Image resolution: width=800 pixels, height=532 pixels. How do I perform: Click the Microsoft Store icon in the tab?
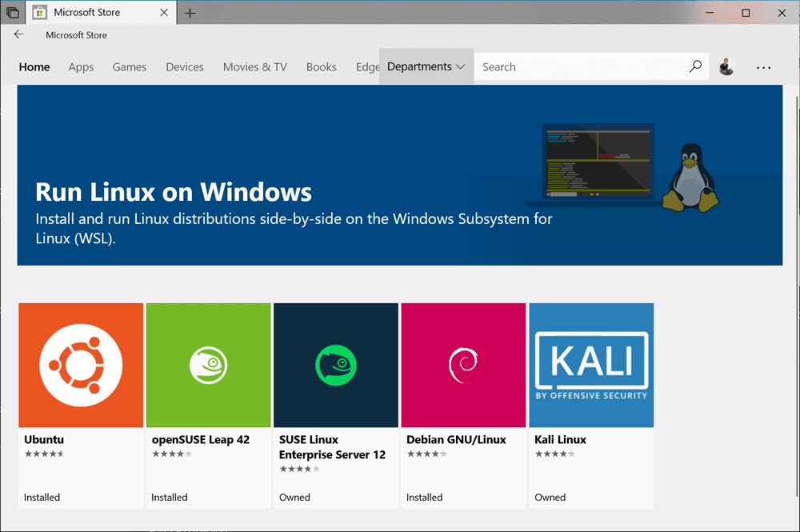pyautogui.click(x=38, y=12)
